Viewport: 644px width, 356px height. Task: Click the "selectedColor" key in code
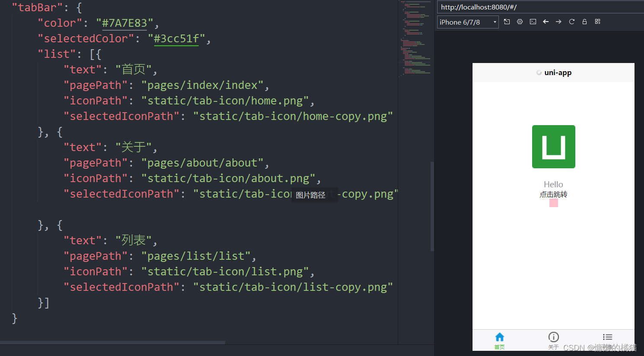pyautogui.click(x=86, y=39)
